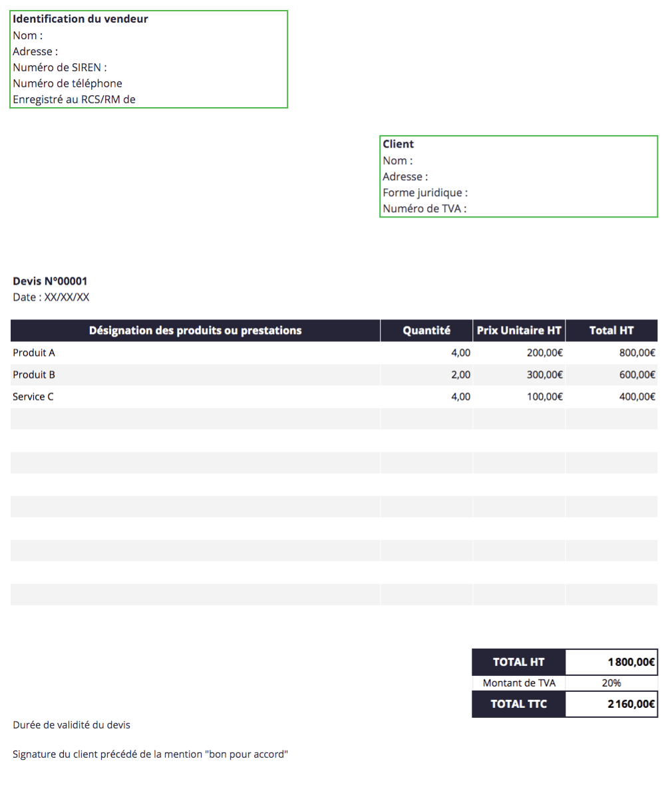Click the 'Produit A' designation cell
The image size is (672, 801).
click(195, 353)
